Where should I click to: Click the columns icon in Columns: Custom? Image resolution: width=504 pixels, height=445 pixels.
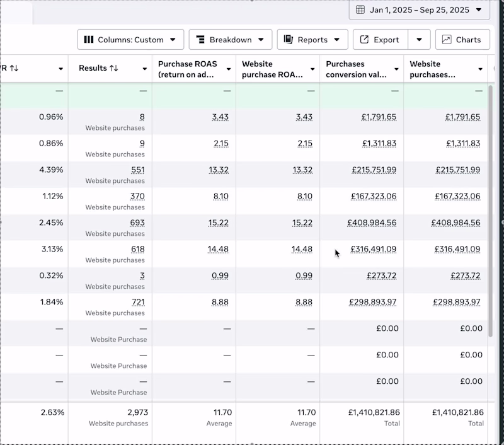[89, 40]
